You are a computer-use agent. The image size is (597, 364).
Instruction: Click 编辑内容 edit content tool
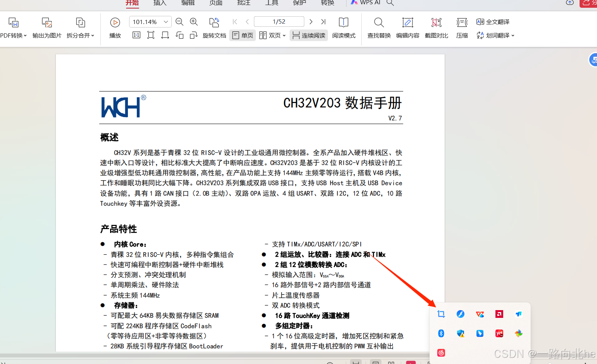[x=407, y=27]
